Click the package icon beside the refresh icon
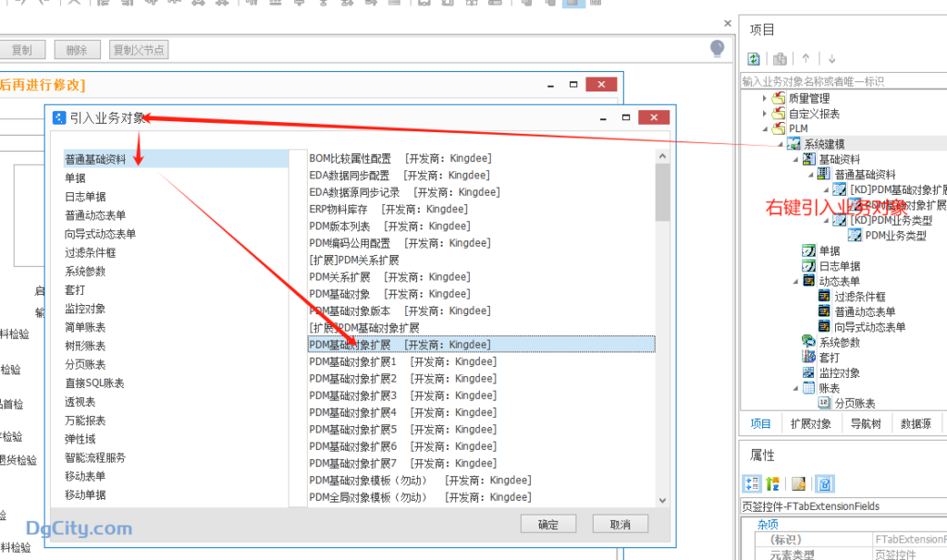 [x=780, y=58]
